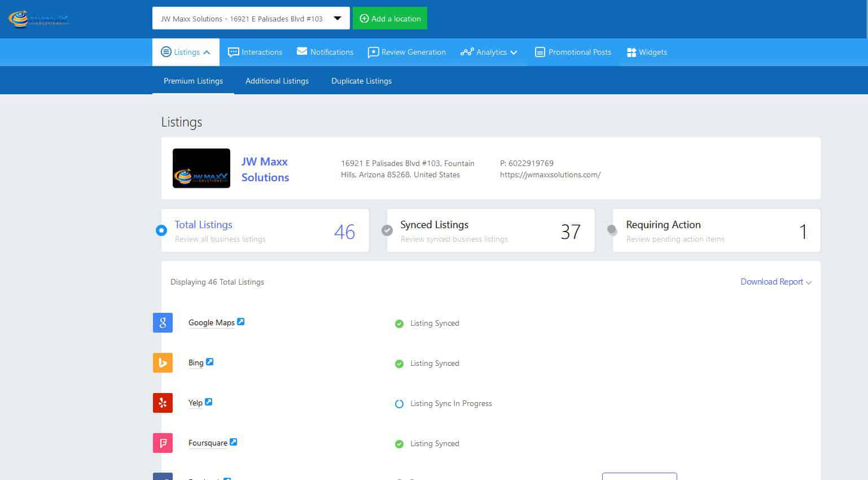Click Bing synced green checkmark
The width and height of the screenshot is (868, 480).
399,364
